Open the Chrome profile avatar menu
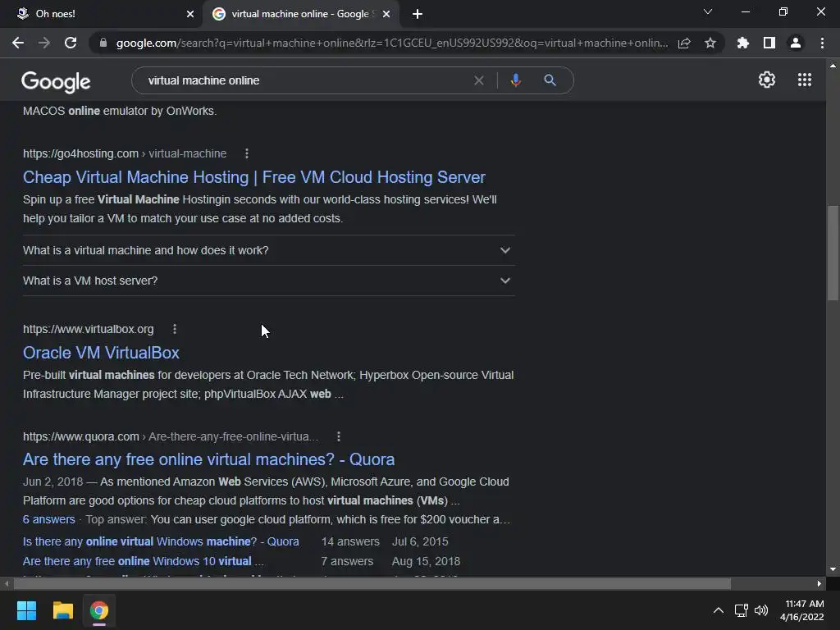840x630 pixels. click(x=796, y=43)
